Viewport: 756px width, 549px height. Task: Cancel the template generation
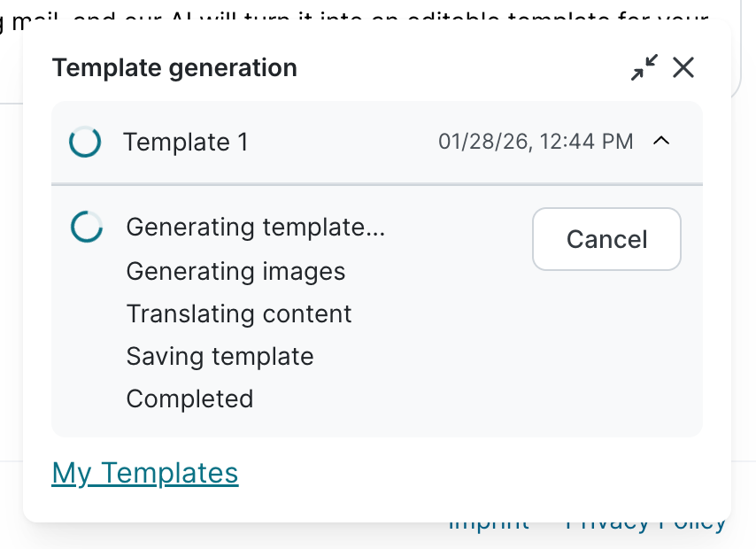tap(606, 239)
